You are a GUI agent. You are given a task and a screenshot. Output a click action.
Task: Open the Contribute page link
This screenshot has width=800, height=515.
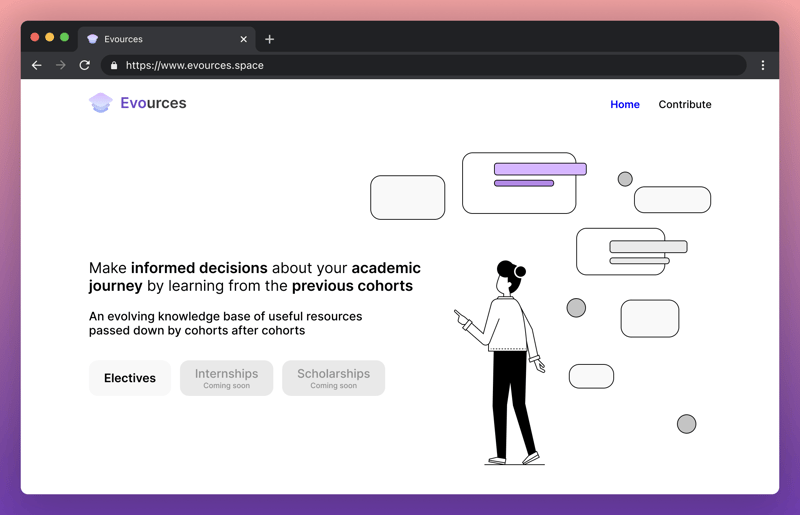pos(685,104)
